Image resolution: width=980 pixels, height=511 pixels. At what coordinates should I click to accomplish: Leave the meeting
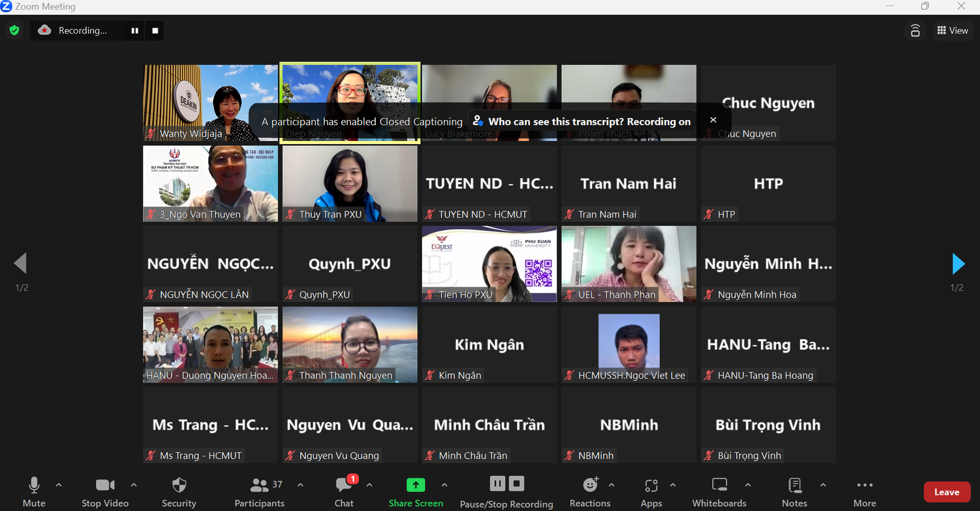(946, 492)
